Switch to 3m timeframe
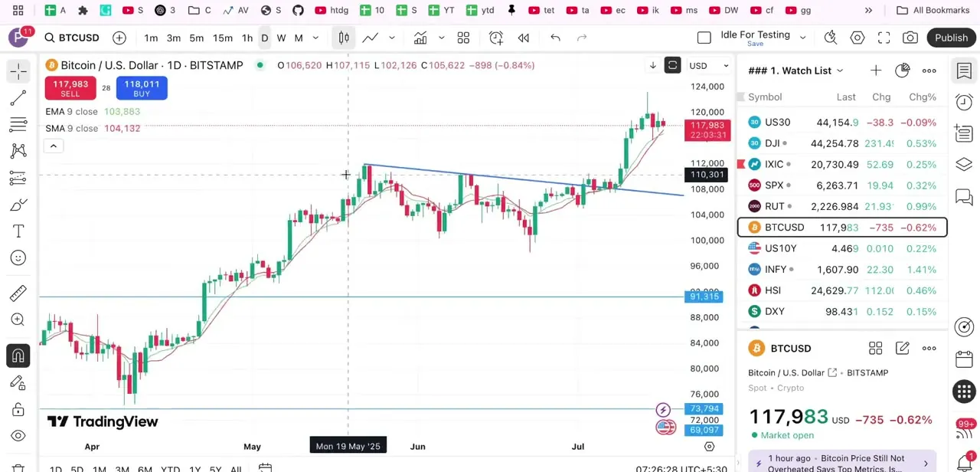This screenshot has width=980, height=472. pos(174,38)
